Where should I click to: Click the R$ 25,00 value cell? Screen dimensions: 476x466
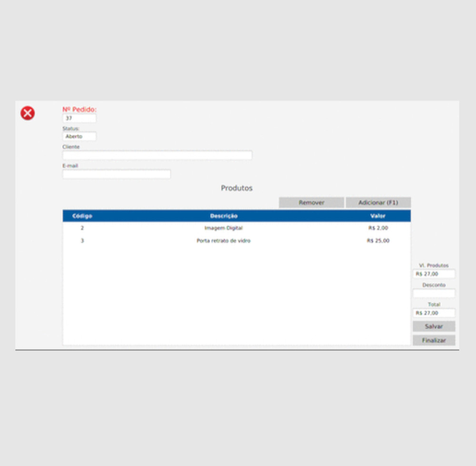[x=378, y=241]
